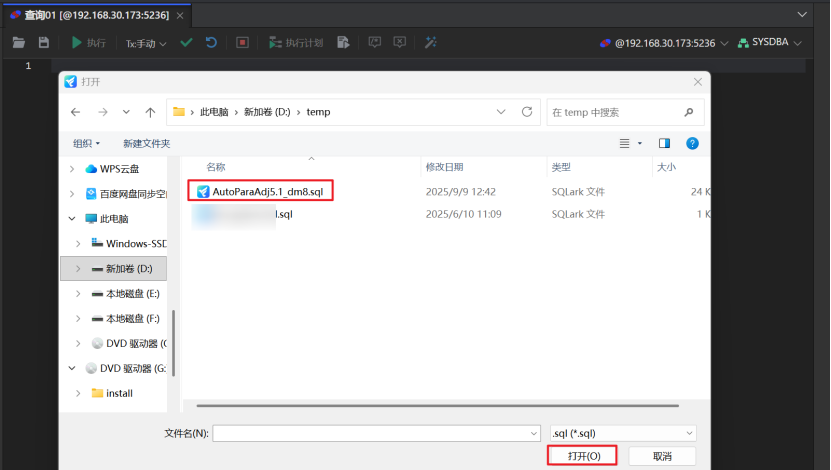Click the file list horizontal scrollbar
The image size is (831, 470).
point(437,406)
